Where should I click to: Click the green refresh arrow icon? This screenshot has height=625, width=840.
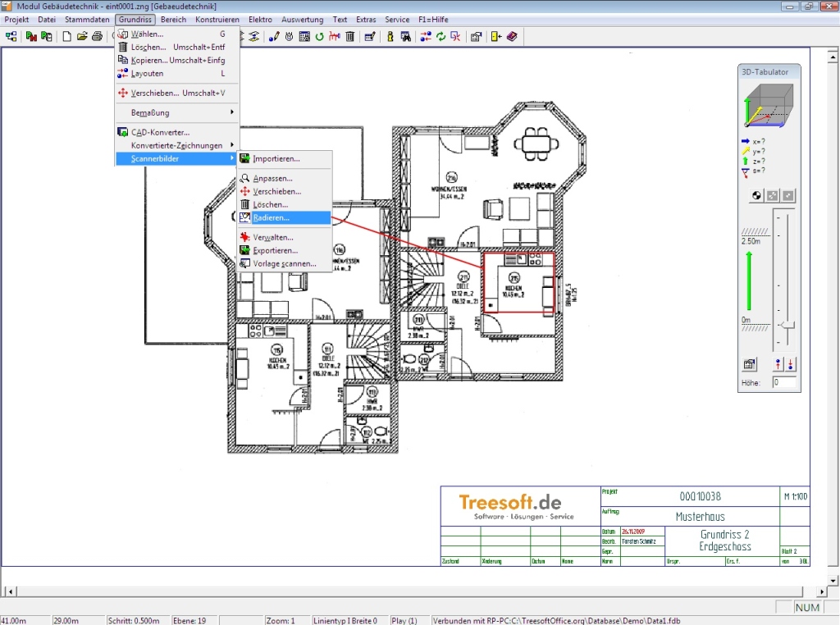(319, 37)
